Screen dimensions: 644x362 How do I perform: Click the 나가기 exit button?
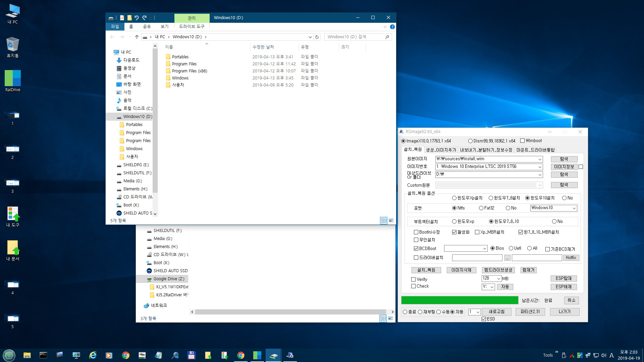click(x=565, y=312)
